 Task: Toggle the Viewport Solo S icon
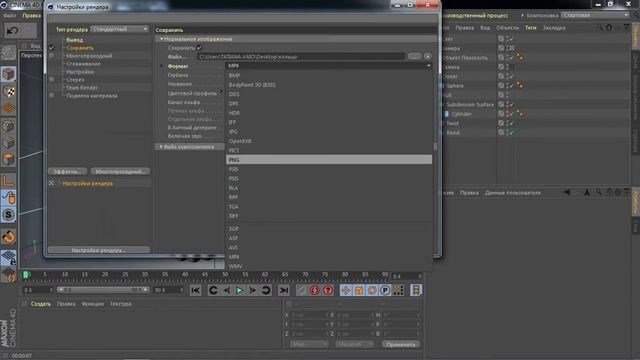pos(8,215)
